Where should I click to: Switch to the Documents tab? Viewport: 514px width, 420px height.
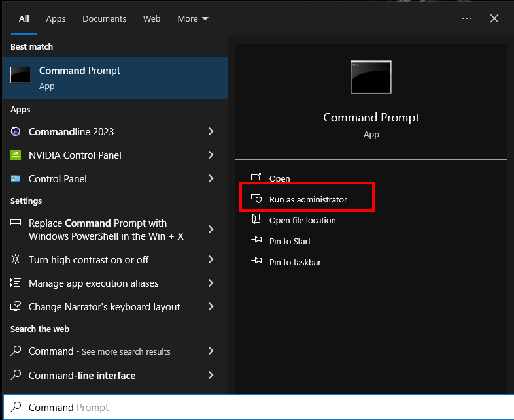[x=104, y=19]
